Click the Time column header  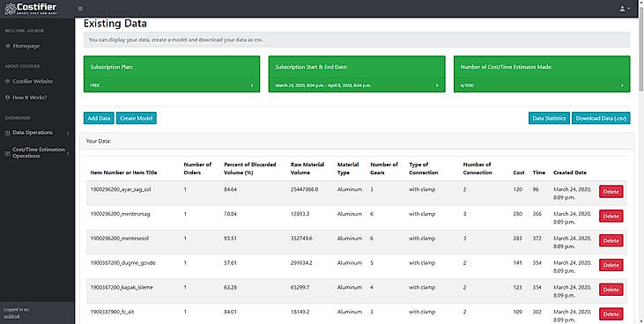tap(539, 173)
